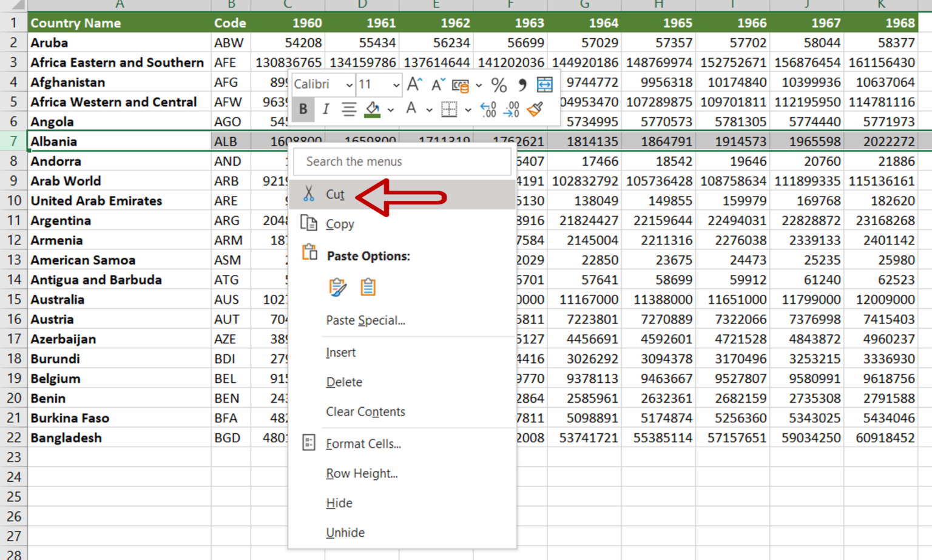The height and width of the screenshot is (560, 932).
Task: Apply the green Fill Color bucket
Action: coord(373,109)
